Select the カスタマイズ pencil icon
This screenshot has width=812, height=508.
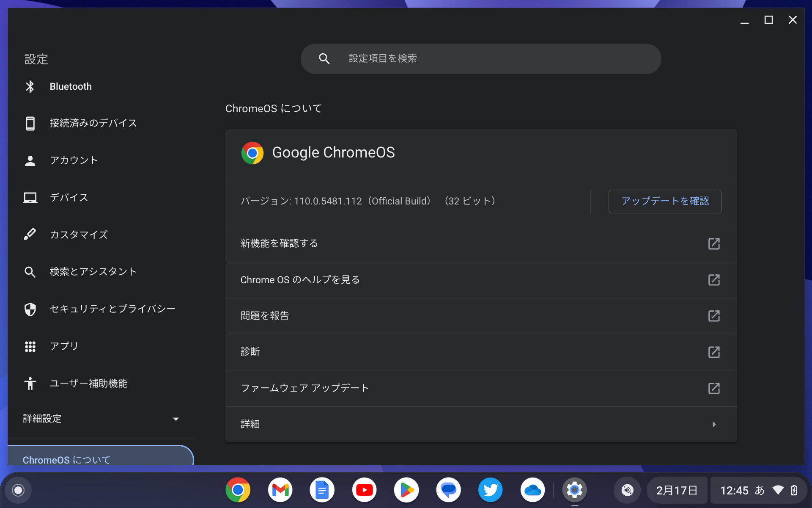pyautogui.click(x=30, y=234)
